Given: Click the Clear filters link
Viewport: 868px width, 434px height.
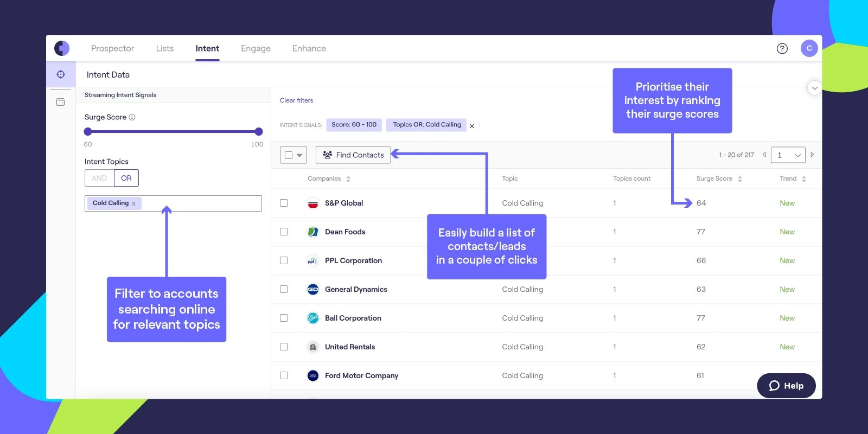Looking at the screenshot, I should tap(296, 100).
